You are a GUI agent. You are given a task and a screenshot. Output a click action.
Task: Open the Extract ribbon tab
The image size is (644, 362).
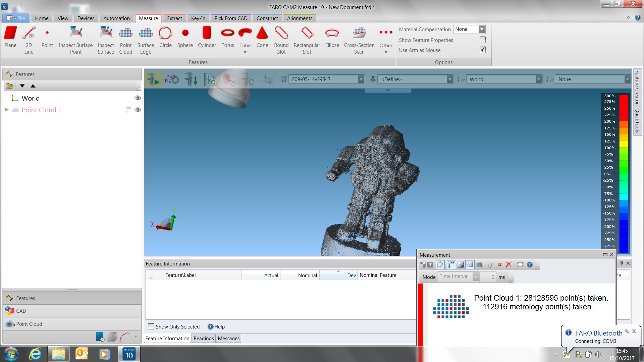[x=174, y=18]
